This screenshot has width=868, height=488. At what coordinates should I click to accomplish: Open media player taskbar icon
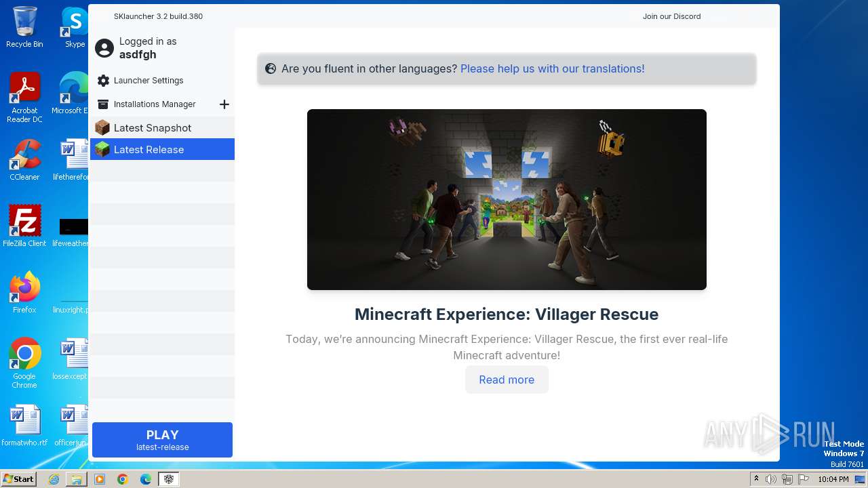click(x=100, y=479)
